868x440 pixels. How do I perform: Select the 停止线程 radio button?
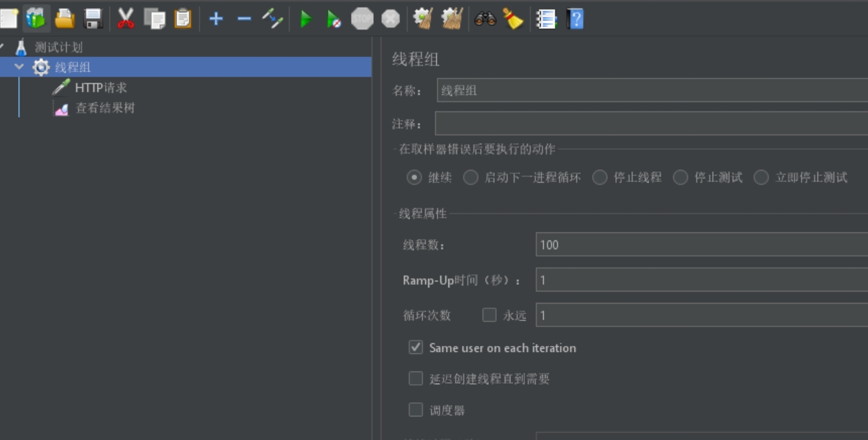click(x=600, y=177)
